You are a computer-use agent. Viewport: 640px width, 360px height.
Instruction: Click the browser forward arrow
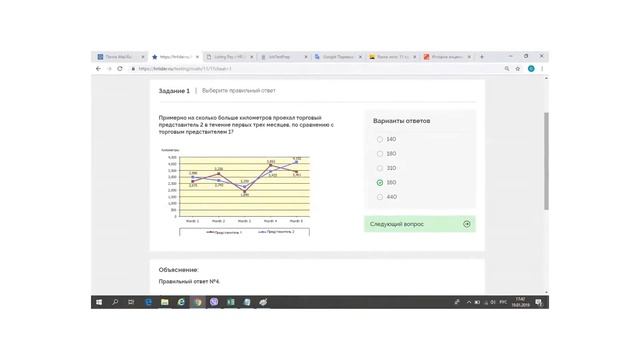click(109, 69)
